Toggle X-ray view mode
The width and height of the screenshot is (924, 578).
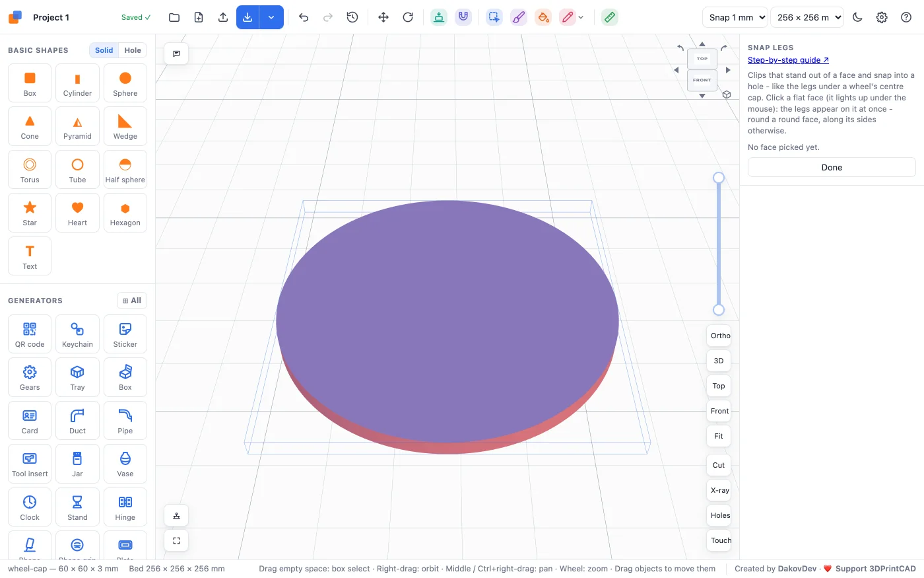pos(719,490)
